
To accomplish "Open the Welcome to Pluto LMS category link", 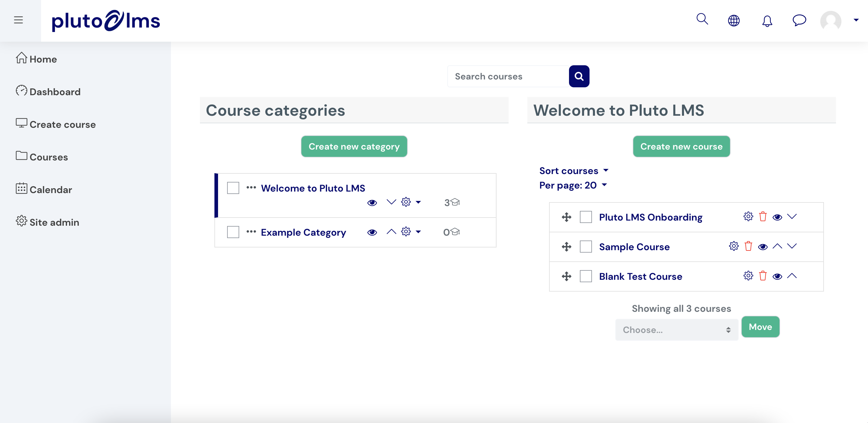I will click(313, 188).
